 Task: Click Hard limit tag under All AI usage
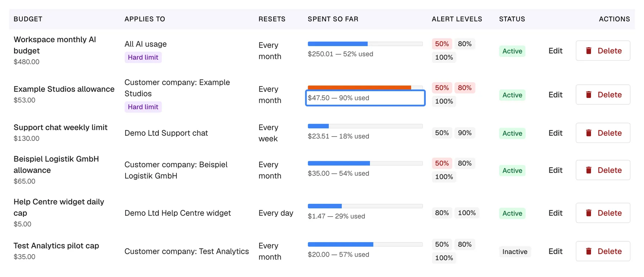click(x=143, y=57)
